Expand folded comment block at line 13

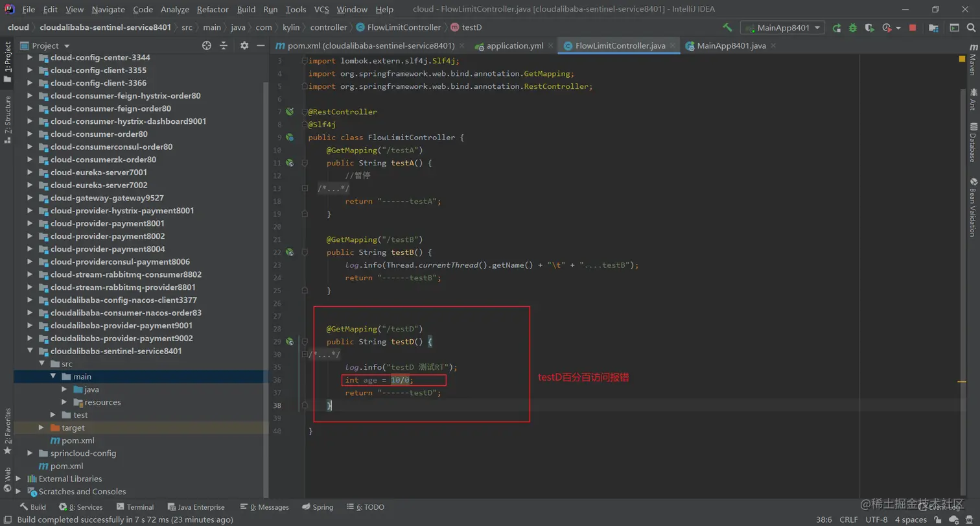[x=305, y=189]
